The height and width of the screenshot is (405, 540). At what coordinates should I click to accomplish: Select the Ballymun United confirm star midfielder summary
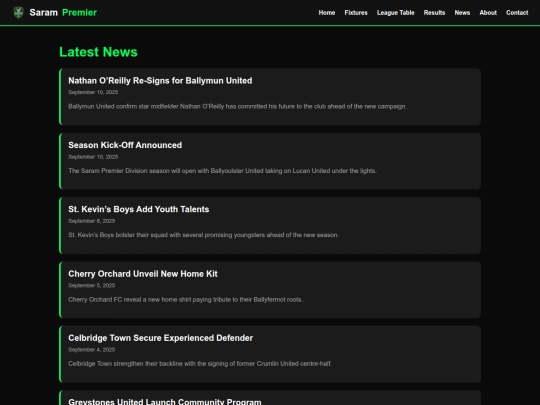coord(237,106)
